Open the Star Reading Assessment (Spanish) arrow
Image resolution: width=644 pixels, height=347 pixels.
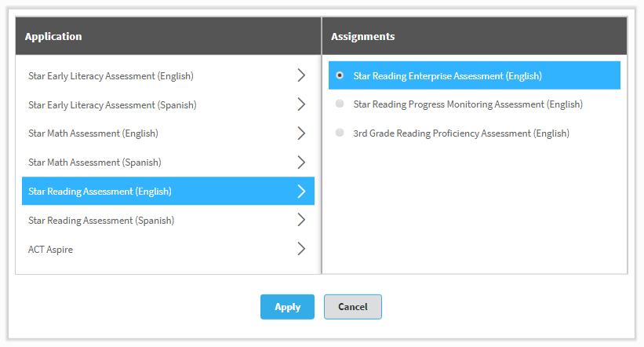[301, 220]
